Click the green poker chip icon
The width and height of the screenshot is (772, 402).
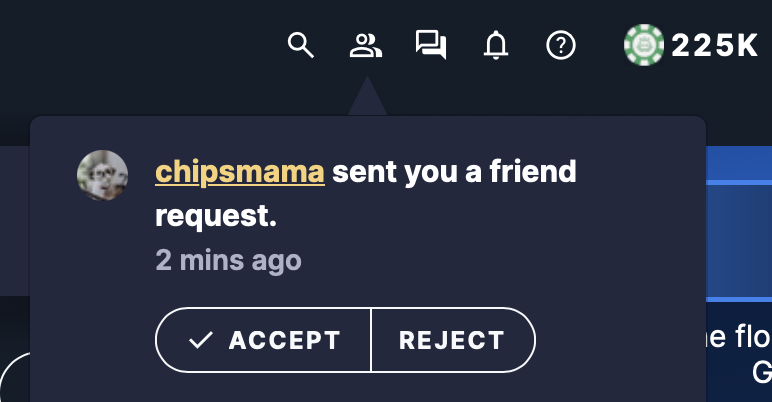tap(643, 45)
